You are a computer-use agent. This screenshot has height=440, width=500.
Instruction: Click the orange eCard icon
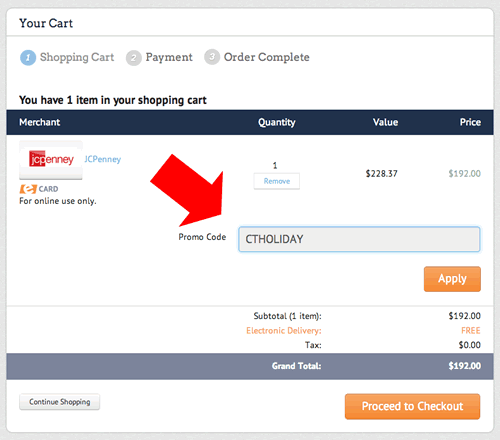28,189
